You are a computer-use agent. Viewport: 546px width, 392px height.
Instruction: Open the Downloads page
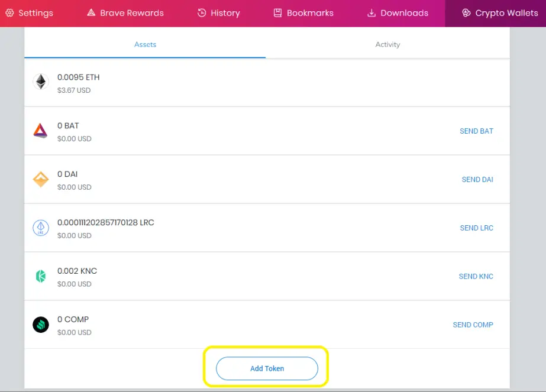[x=398, y=13]
